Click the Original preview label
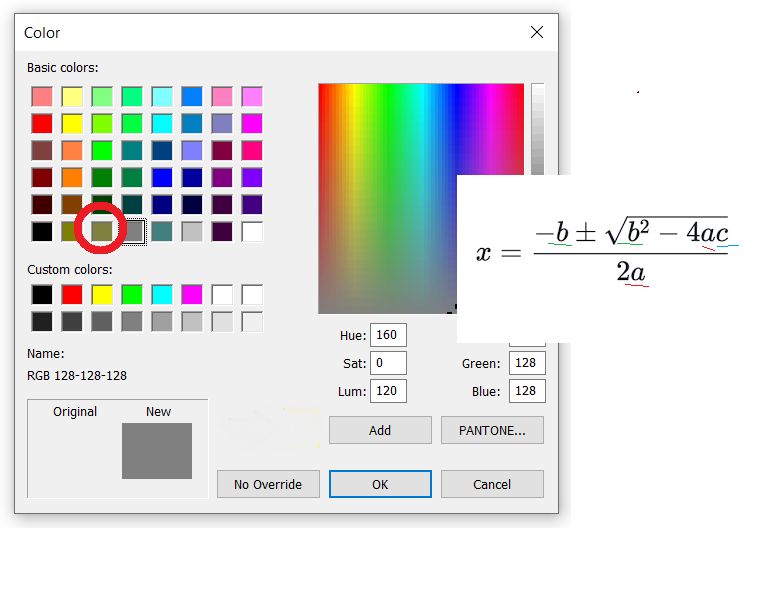 point(75,411)
